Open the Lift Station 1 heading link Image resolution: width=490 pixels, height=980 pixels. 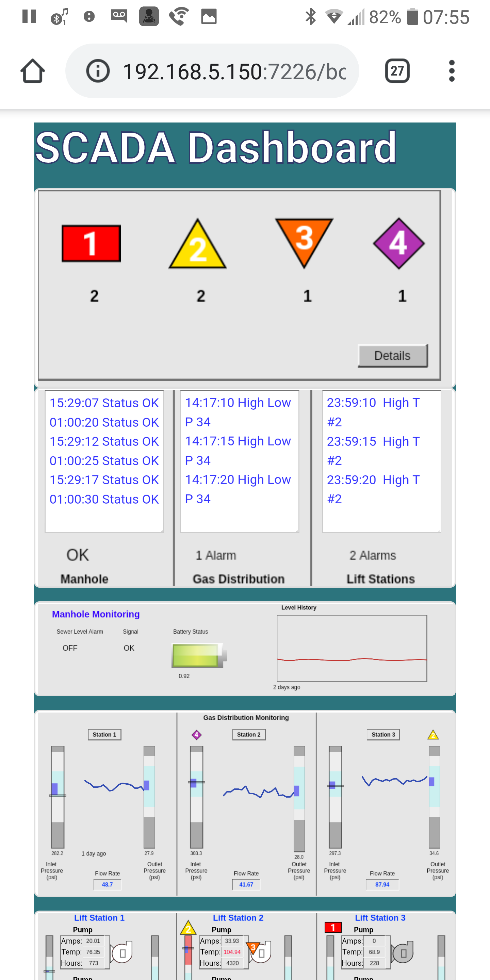click(99, 918)
